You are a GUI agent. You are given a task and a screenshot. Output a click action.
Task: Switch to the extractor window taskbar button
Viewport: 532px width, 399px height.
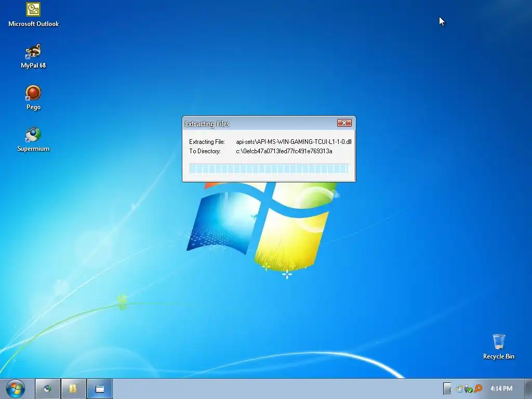click(x=100, y=389)
